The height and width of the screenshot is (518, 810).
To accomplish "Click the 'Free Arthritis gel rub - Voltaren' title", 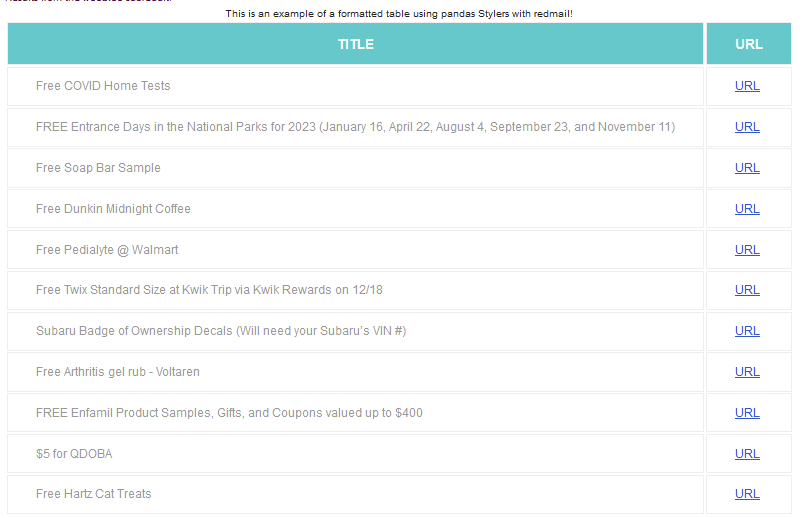I will click(x=118, y=372).
